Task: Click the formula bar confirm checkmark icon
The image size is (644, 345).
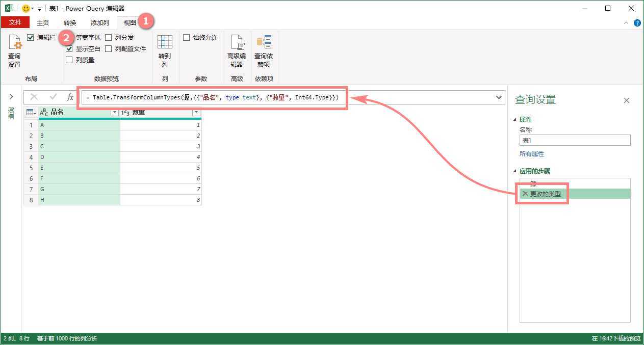Action: (53, 97)
